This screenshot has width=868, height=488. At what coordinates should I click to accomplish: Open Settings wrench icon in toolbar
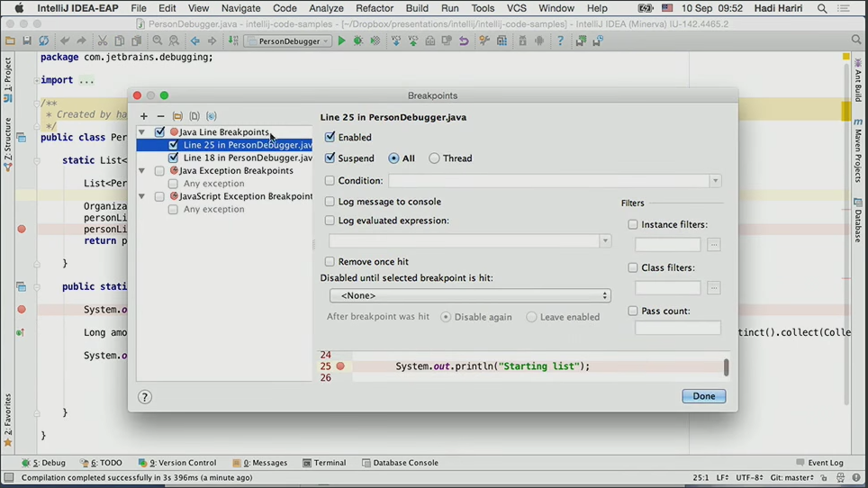click(x=484, y=41)
